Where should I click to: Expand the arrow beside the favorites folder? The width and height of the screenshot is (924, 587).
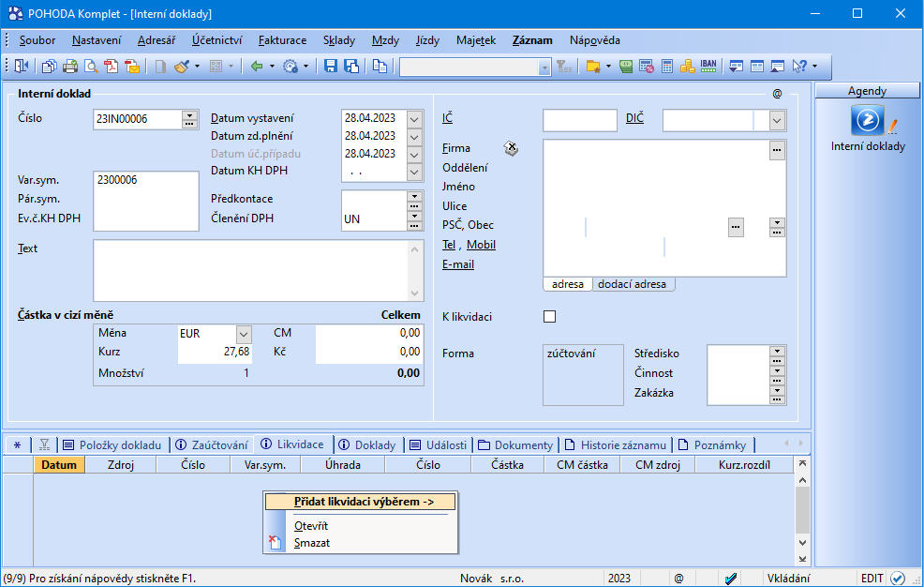click(x=608, y=66)
